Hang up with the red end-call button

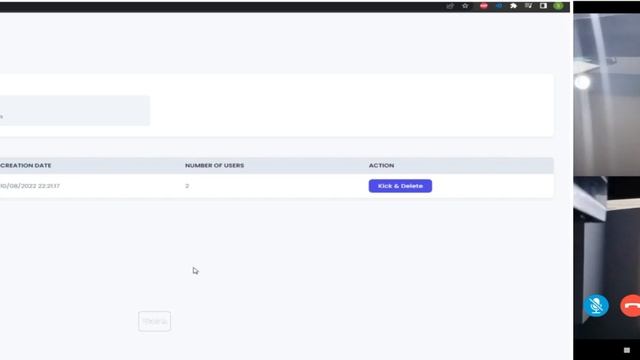[x=631, y=305]
